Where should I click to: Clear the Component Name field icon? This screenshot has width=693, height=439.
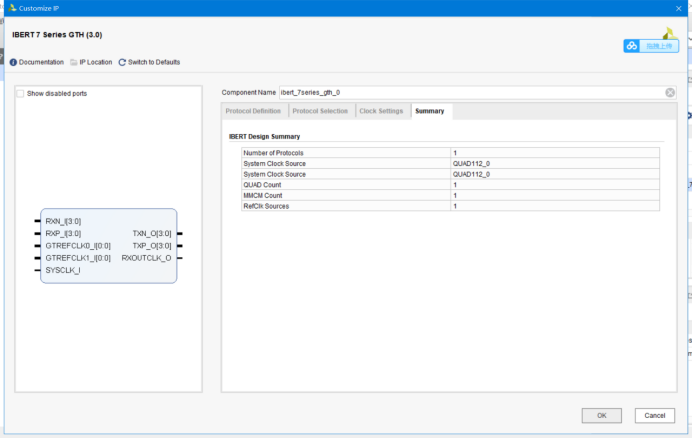tap(670, 92)
